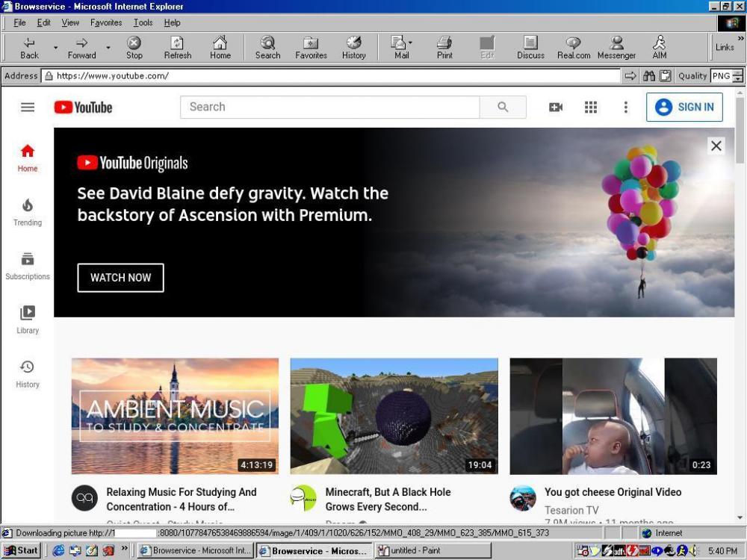Toggle the YouTube hamburger guide menu

click(28, 108)
